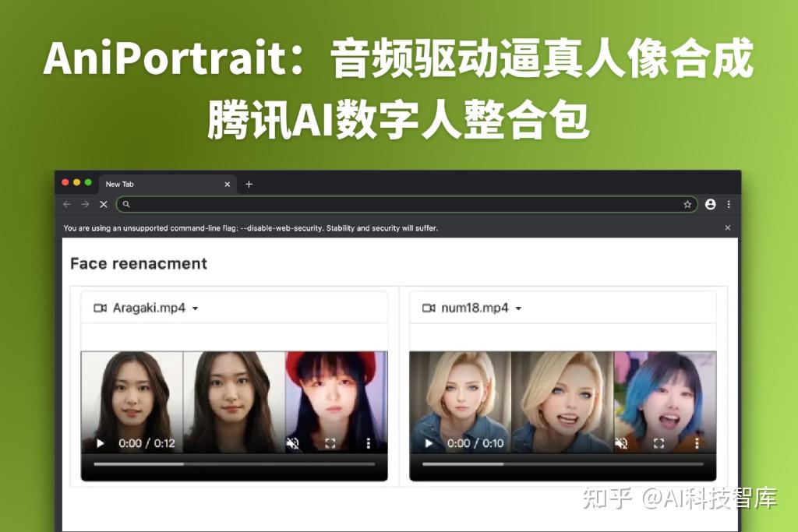Open a new tab with the plus button

[x=249, y=184]
